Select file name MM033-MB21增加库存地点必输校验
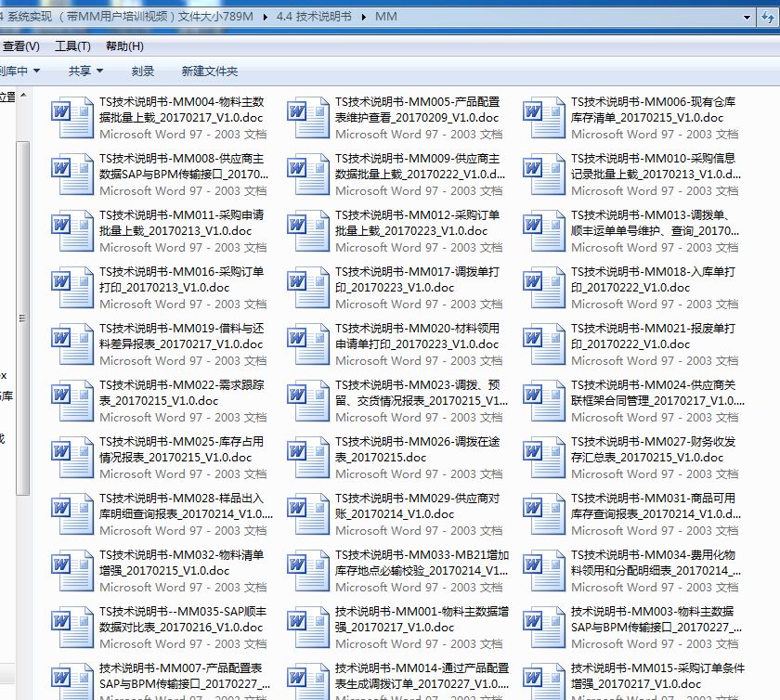This screenshot has height=700, width=780. coord(422,563)
